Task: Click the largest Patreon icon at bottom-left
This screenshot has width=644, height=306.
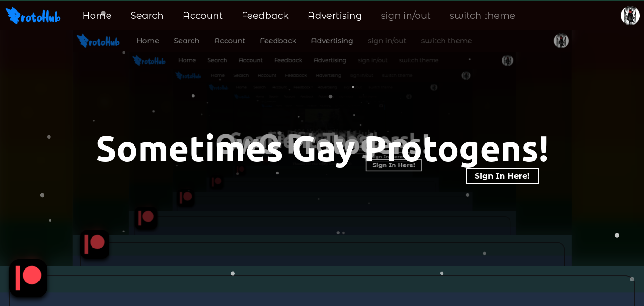Action: click(28, 278)
